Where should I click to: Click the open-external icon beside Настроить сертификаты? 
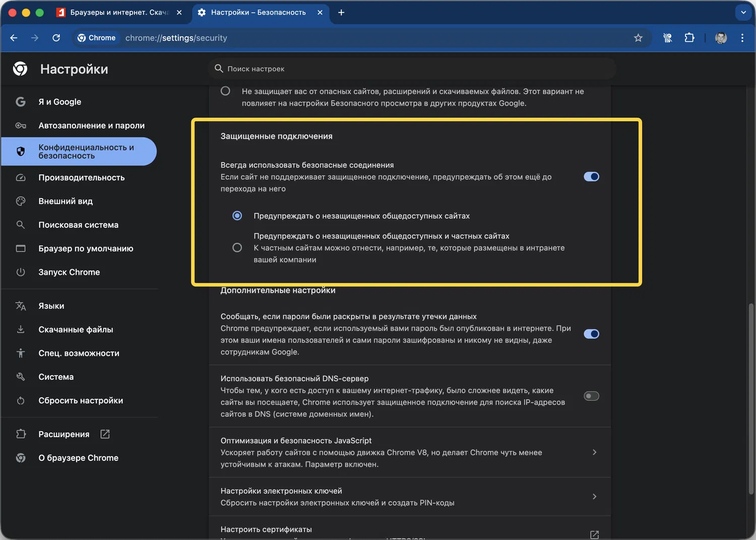point(594,534)
